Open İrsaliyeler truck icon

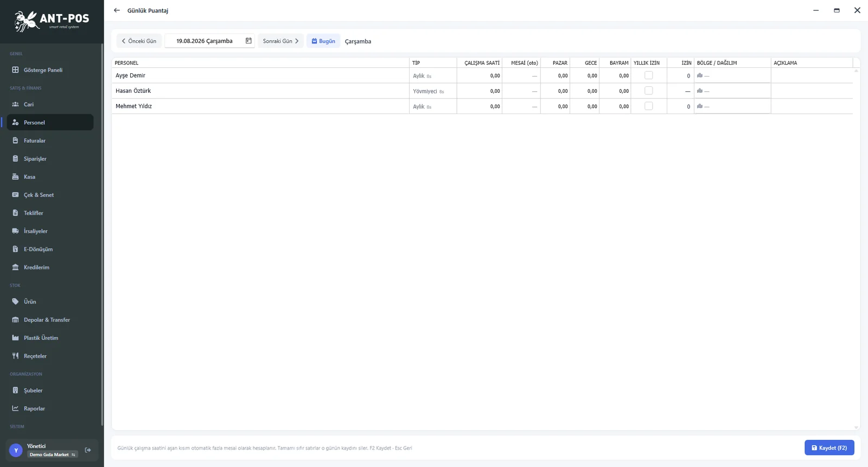15,231
